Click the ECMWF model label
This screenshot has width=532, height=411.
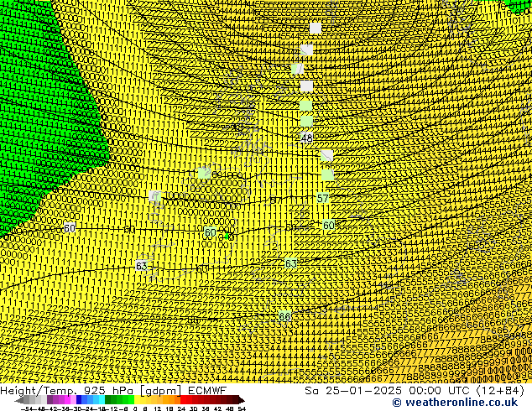tap(207, 390)
